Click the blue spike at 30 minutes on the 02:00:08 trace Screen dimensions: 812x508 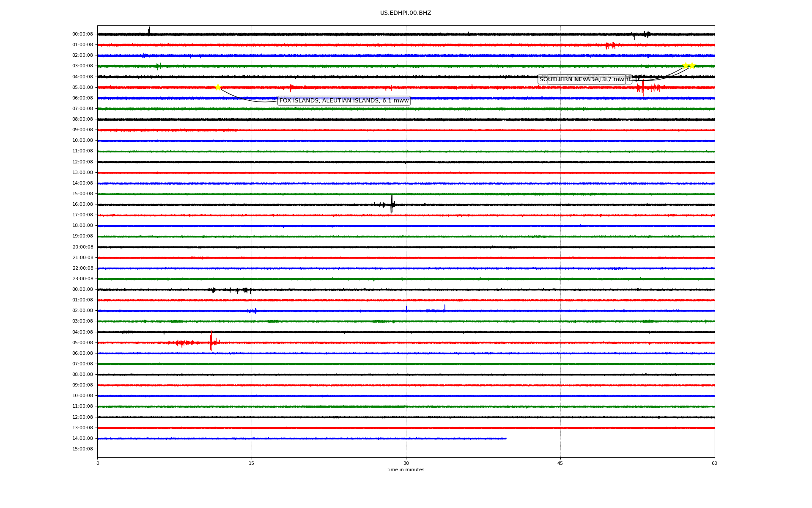coord(406,309)
